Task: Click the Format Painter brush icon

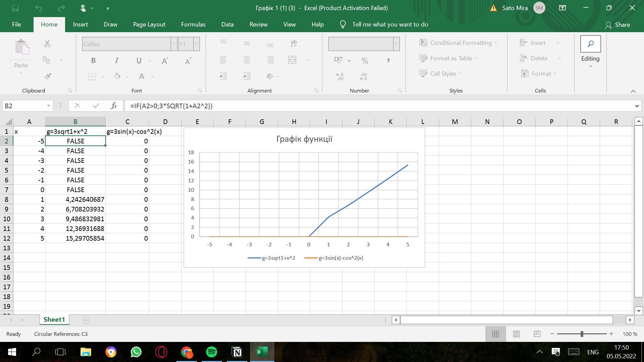Action: 48,76
